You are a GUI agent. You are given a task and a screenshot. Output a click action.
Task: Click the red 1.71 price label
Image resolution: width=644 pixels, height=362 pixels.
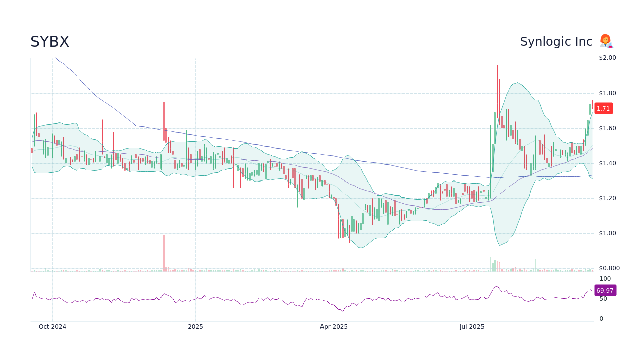coord(603,108)
